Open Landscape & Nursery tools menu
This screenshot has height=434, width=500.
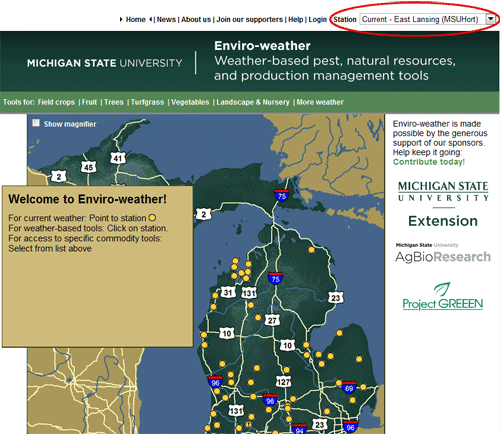point(253,102)
